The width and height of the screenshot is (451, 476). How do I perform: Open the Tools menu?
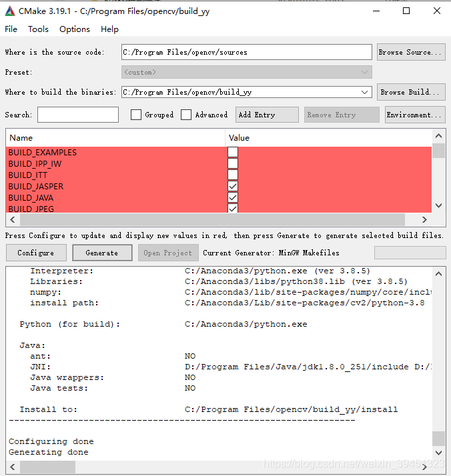[38, 29]
